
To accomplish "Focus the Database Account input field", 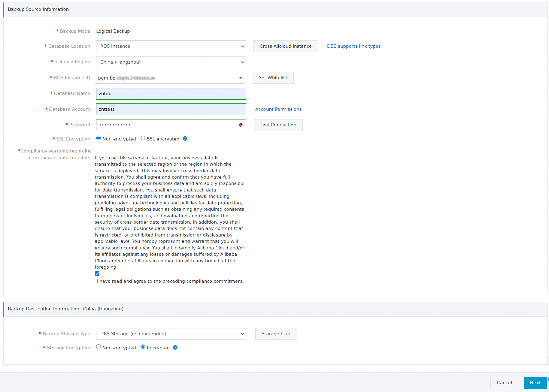I will [x=171, y=109].
